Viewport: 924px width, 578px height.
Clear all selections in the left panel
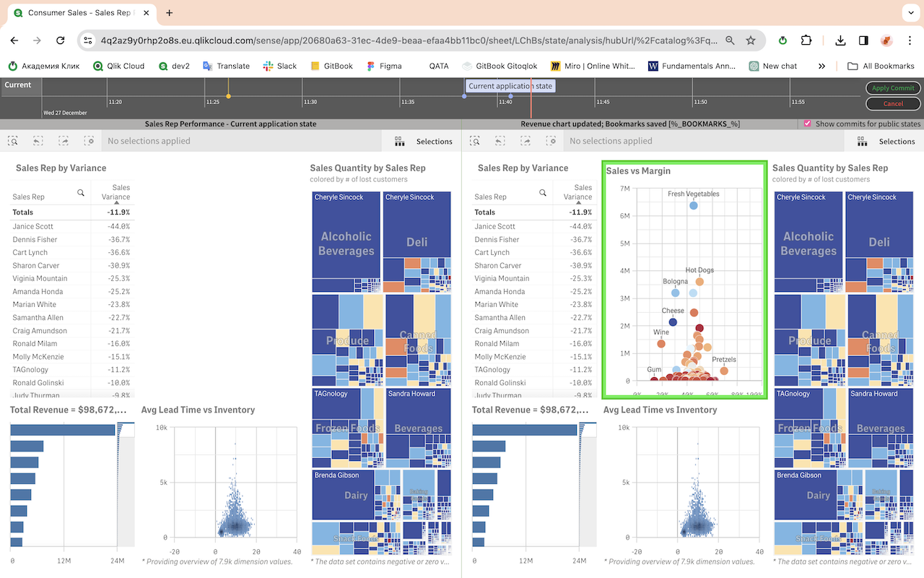tap(90, 140)
